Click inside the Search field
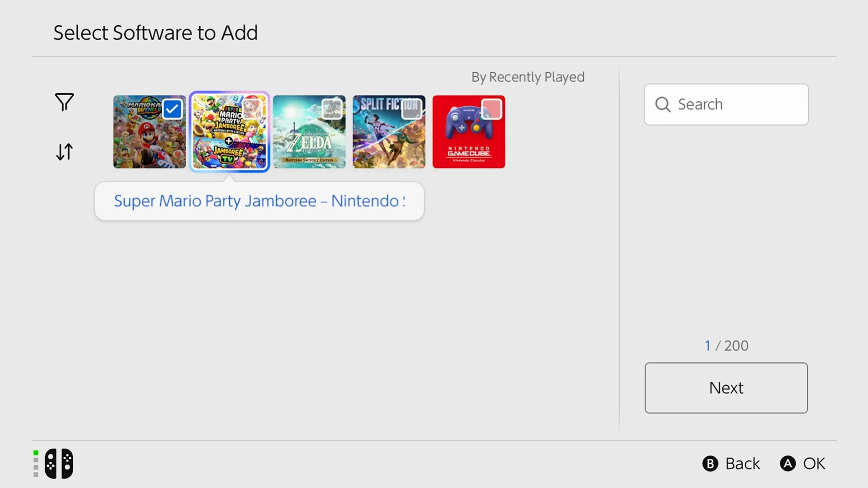 (726, 104)
